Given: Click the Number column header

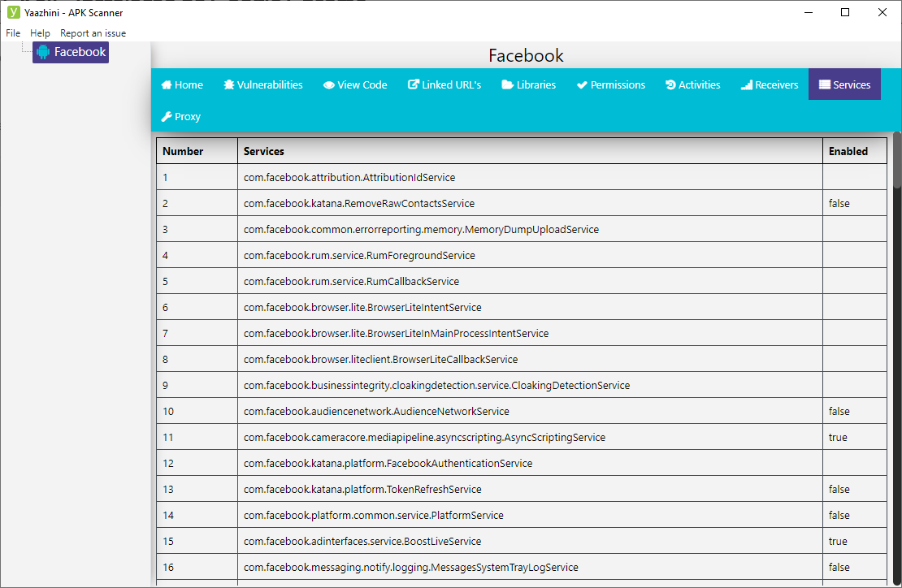Looking at the screenshot, I should [197, 151].
